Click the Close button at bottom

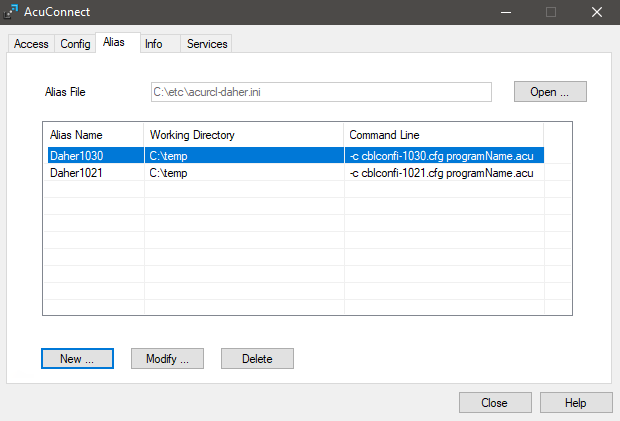494,402
